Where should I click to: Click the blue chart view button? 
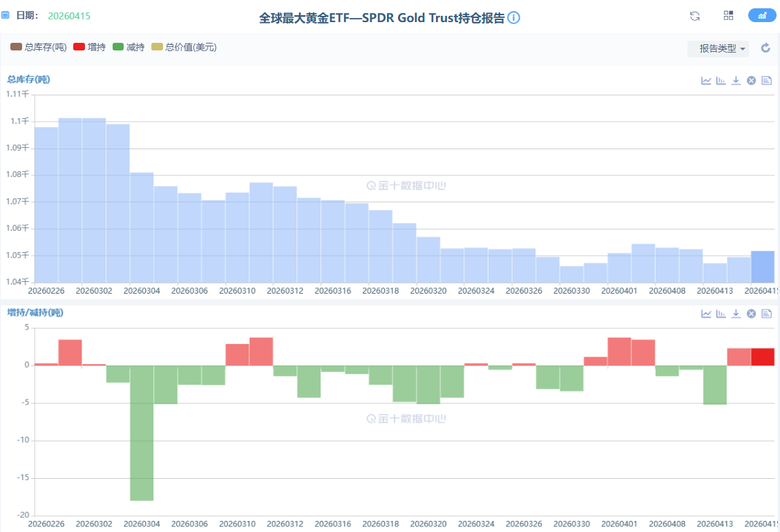pos(761,16)
